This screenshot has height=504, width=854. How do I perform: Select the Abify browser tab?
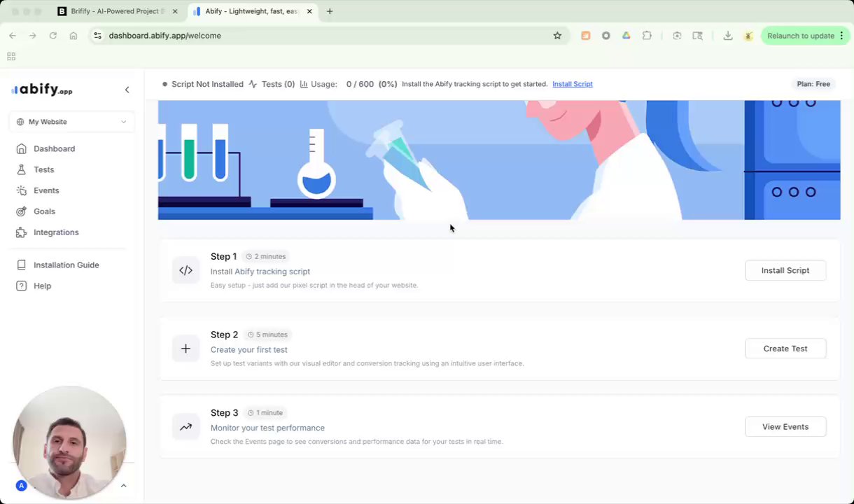[251, 11]
